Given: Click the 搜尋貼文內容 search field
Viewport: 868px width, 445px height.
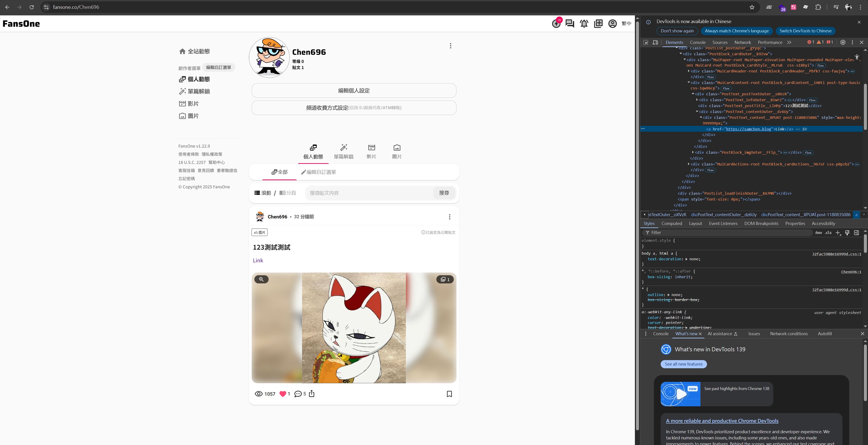Looking at the screenshot, I should tap(369, 193).
